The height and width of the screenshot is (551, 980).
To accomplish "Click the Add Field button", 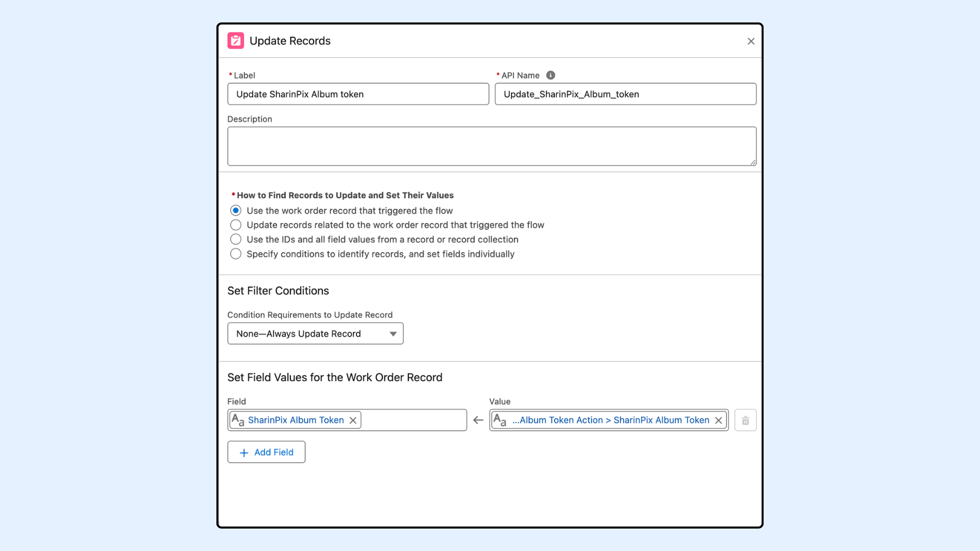I will pyautogui.click(x=266, y=452).
